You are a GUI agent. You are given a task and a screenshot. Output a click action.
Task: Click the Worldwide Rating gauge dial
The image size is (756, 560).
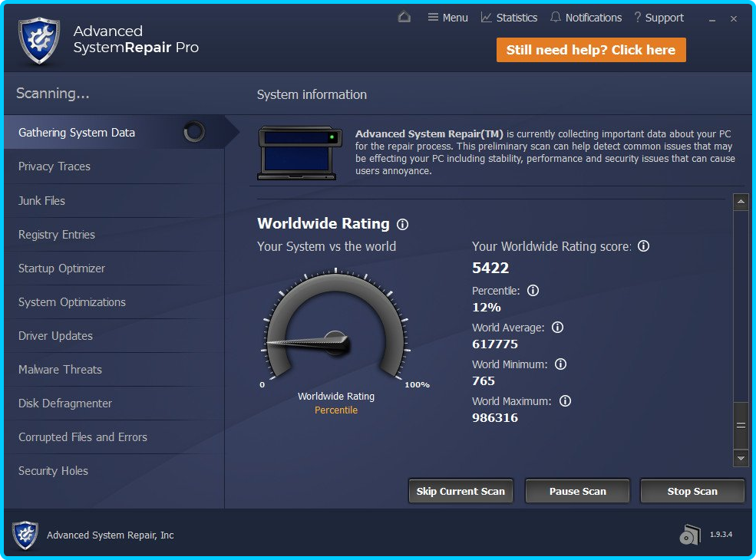pos(335,324)
